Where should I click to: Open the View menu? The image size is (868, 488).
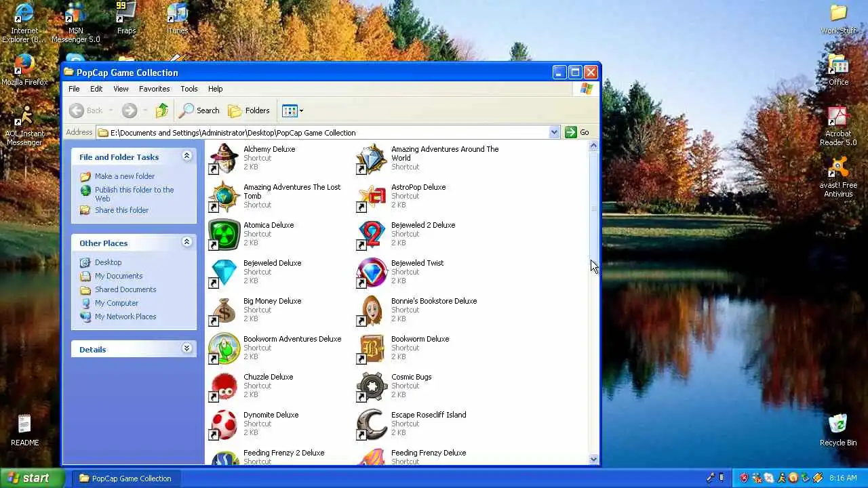pyautogui.click(x=121, y=89)
